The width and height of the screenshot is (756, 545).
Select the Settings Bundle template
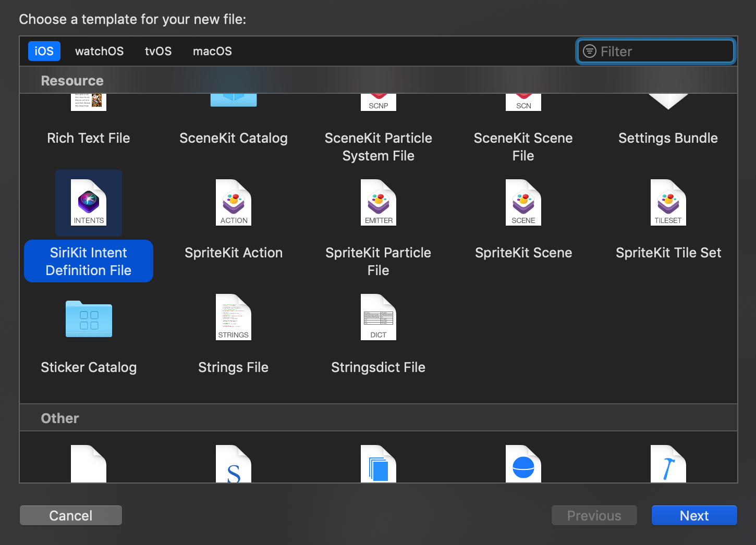[x=668, y=138]
